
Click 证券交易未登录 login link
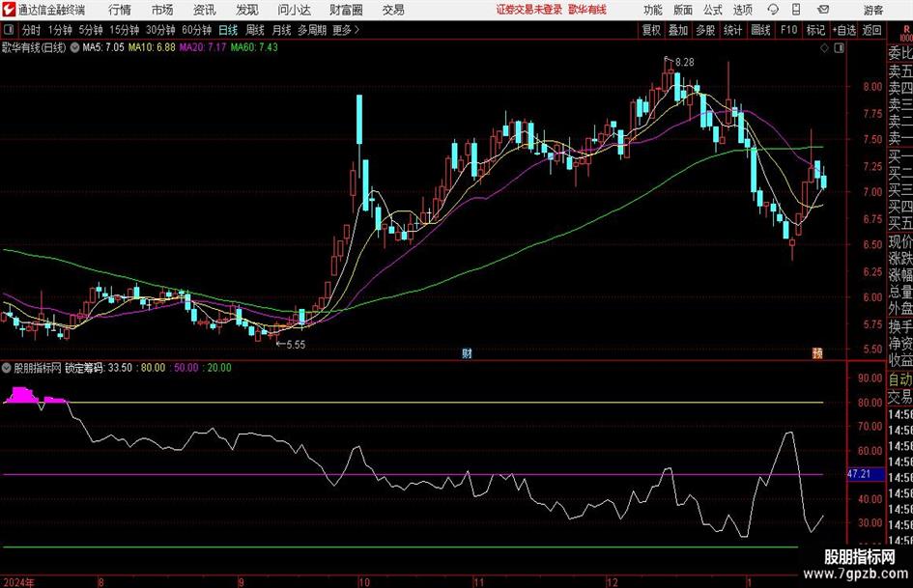click(529, 10)
